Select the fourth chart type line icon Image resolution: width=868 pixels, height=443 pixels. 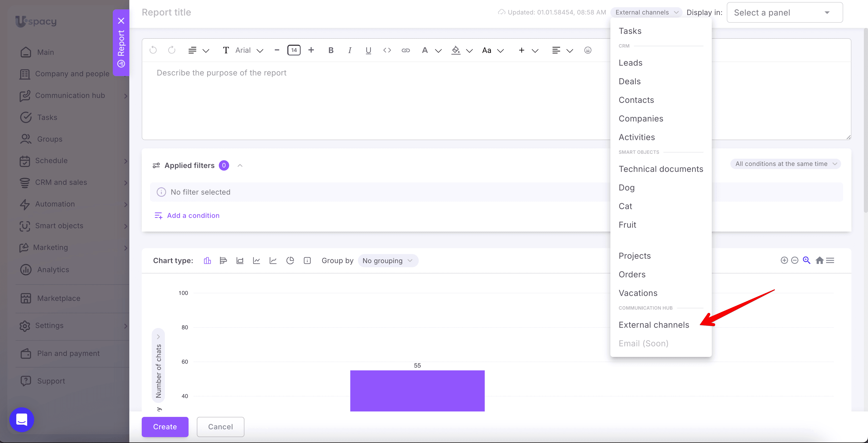pos(256,261)
